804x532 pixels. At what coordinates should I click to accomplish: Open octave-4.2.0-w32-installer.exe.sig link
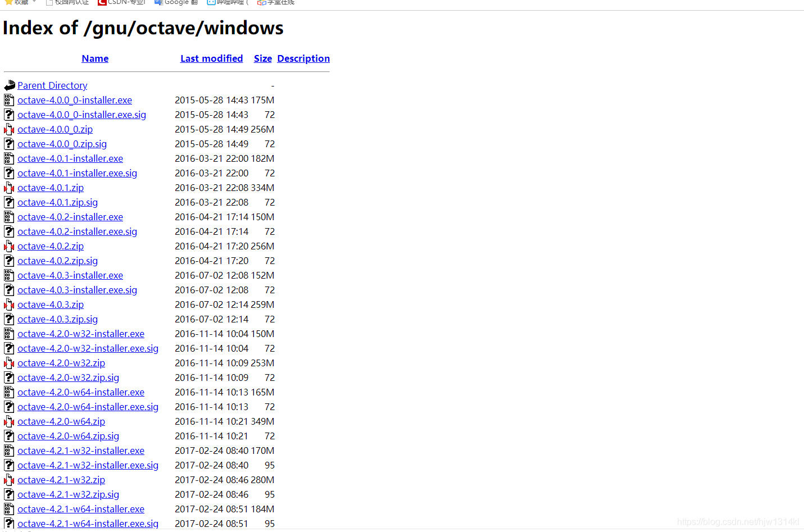tap(88, 348)
